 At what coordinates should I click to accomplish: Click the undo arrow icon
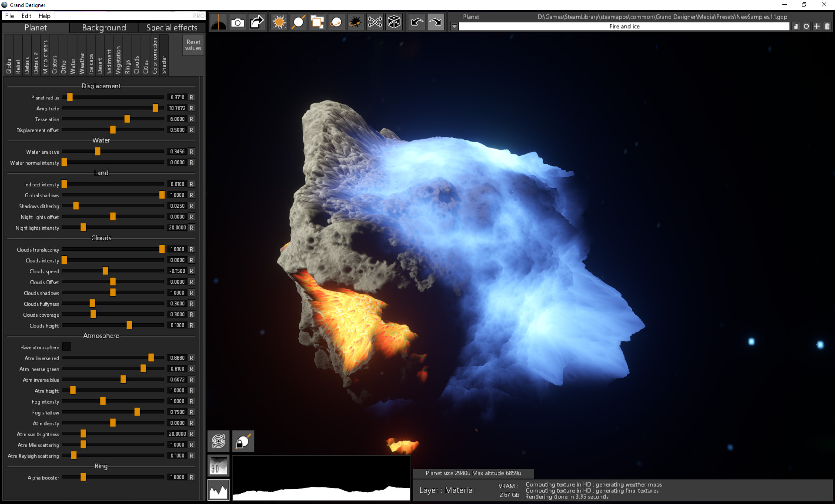click(x=416, y=22)
